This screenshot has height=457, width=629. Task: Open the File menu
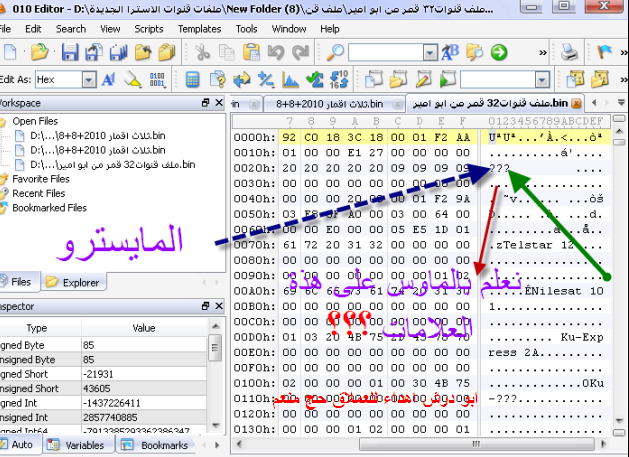[x=5, y=29]
